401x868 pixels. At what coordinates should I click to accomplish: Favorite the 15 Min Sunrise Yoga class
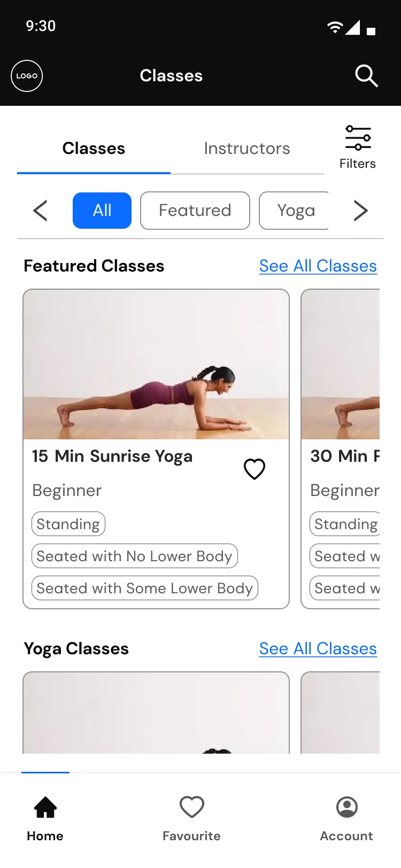pyautogui.click(x=255, y=469)
